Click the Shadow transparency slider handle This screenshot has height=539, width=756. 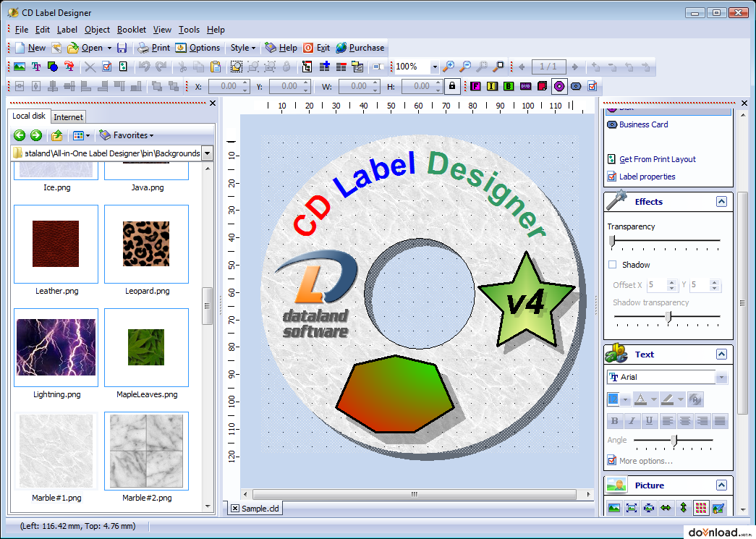pyautogui.click(x=668, y=317)
